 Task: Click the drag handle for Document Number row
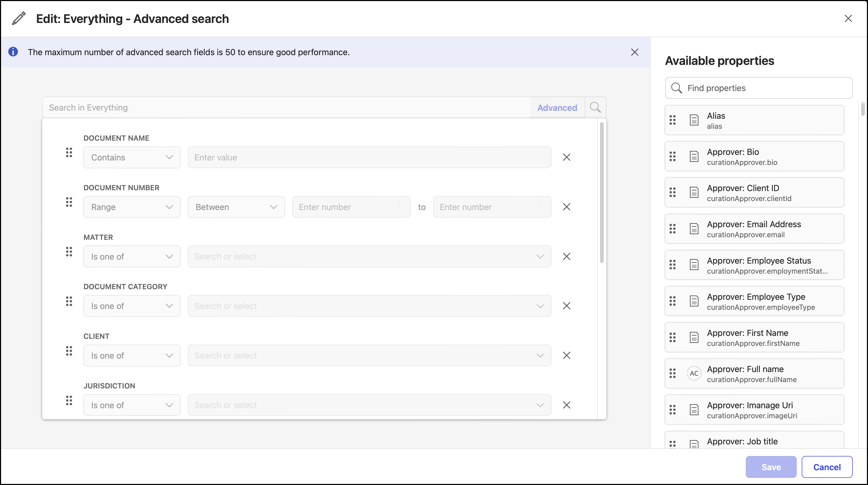coord(69,202)
